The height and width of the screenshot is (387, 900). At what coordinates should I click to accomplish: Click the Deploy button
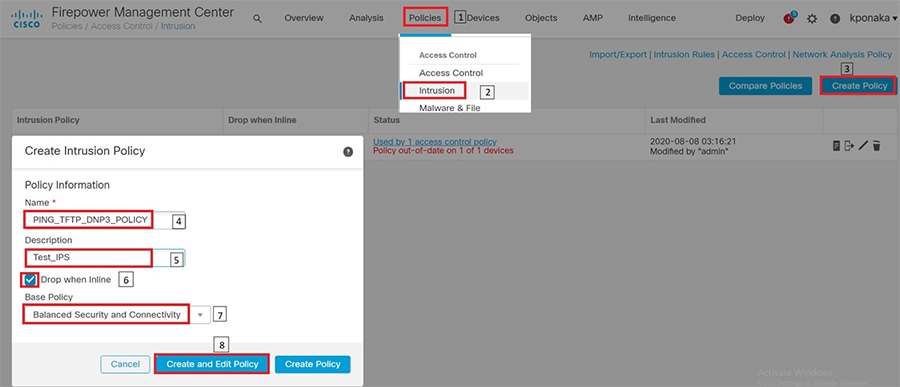[750, 18]
